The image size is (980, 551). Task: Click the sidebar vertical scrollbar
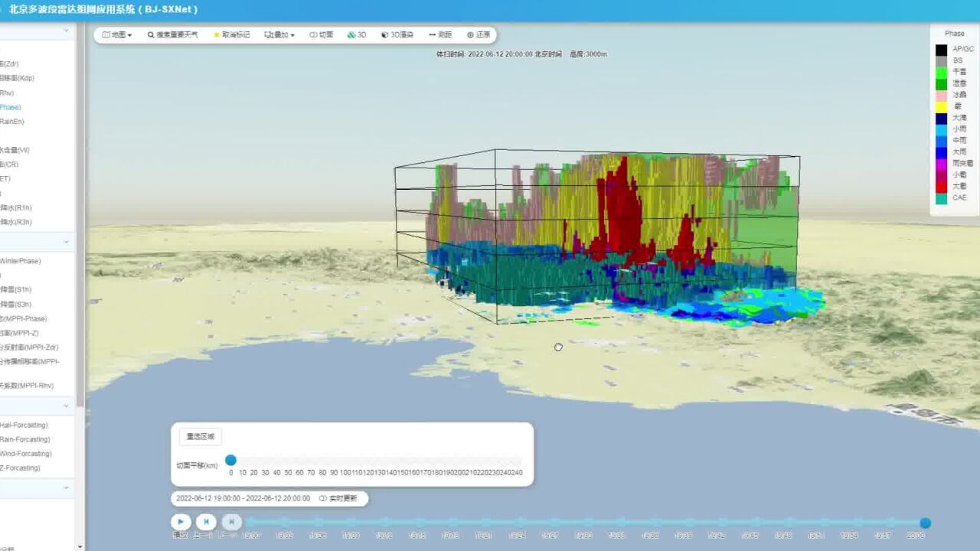[x=80, y=214]
